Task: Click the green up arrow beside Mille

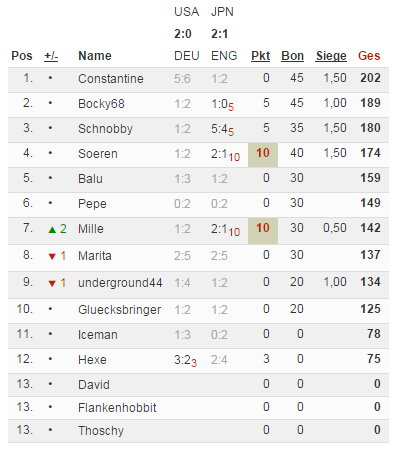Action: coord(52,230)
